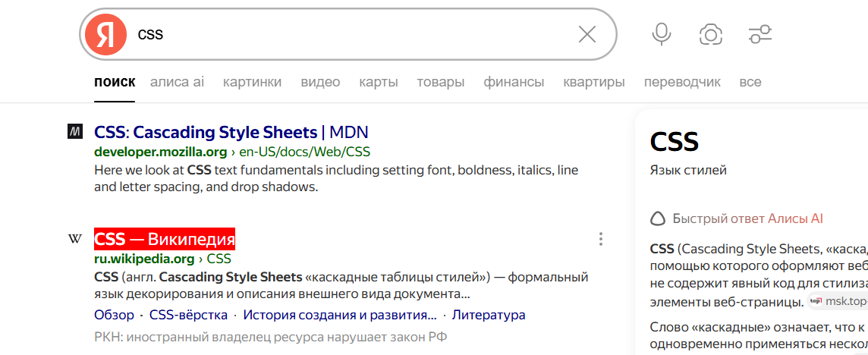Click the Язык стилей subtitle
868x355 pixels.
tap(688, 170)
